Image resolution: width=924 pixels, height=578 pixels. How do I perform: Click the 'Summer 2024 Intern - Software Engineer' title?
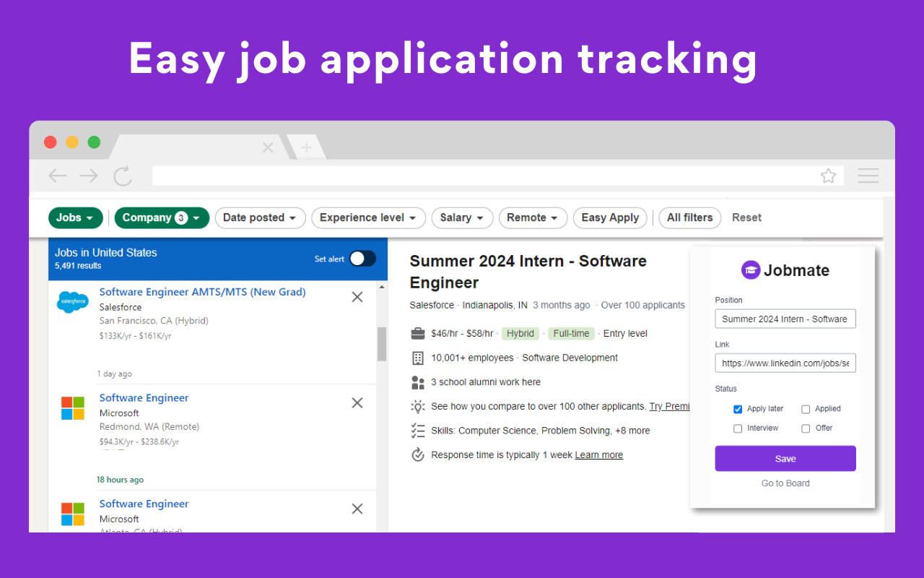[x=528, y=272]
